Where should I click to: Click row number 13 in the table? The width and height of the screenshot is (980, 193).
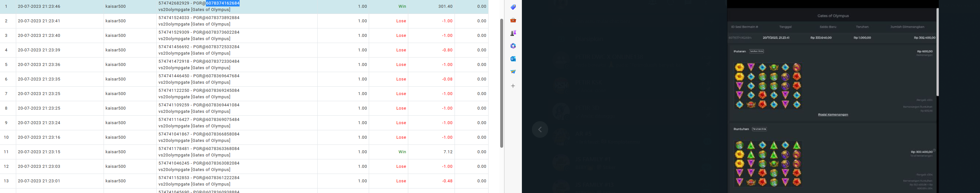[6, 181]
